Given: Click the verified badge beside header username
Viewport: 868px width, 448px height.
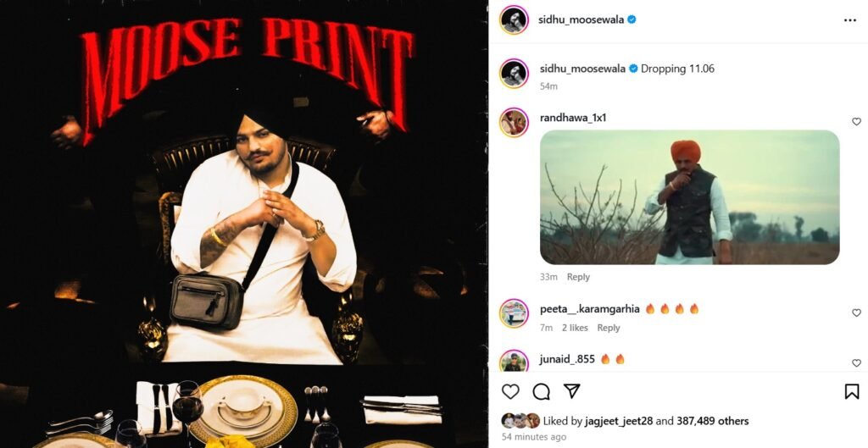Looking at the screenshot, I should pos(632,20).
